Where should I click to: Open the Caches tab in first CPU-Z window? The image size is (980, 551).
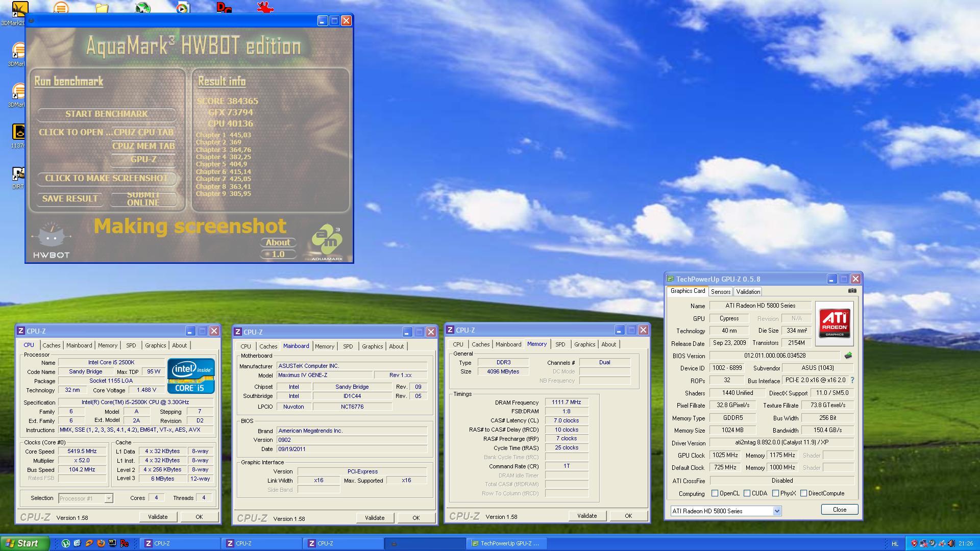pos(51,345)
